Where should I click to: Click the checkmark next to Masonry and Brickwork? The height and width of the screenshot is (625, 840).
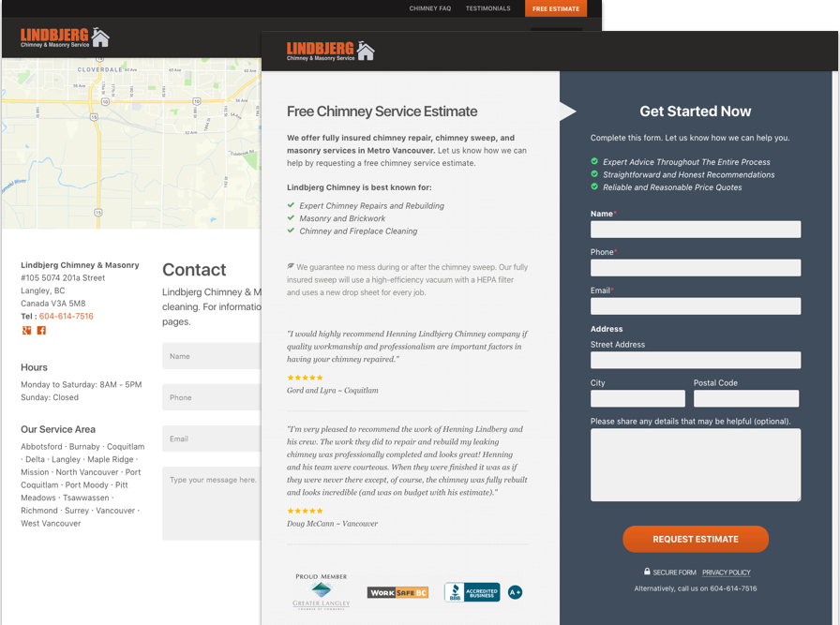pos(291,218)
